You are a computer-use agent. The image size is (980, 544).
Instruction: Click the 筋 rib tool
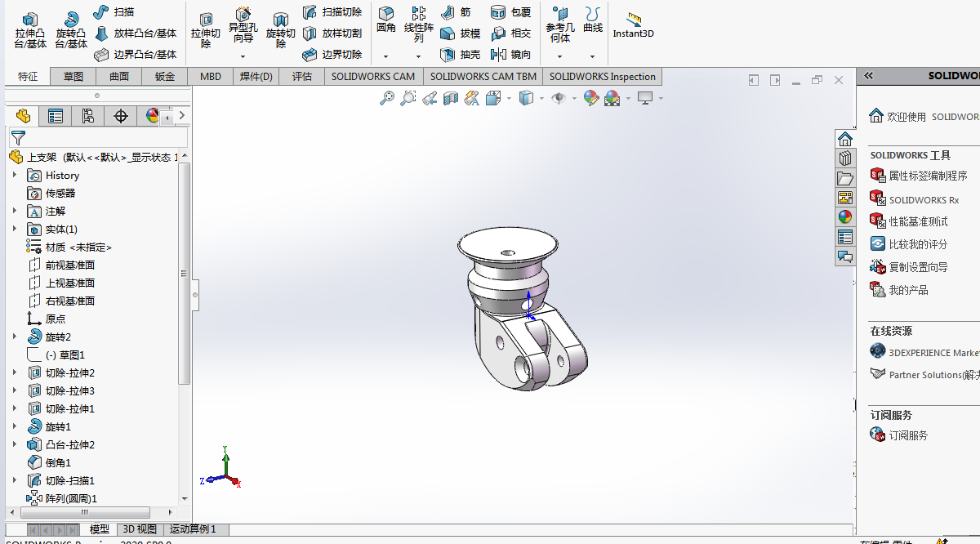[456, 12]
